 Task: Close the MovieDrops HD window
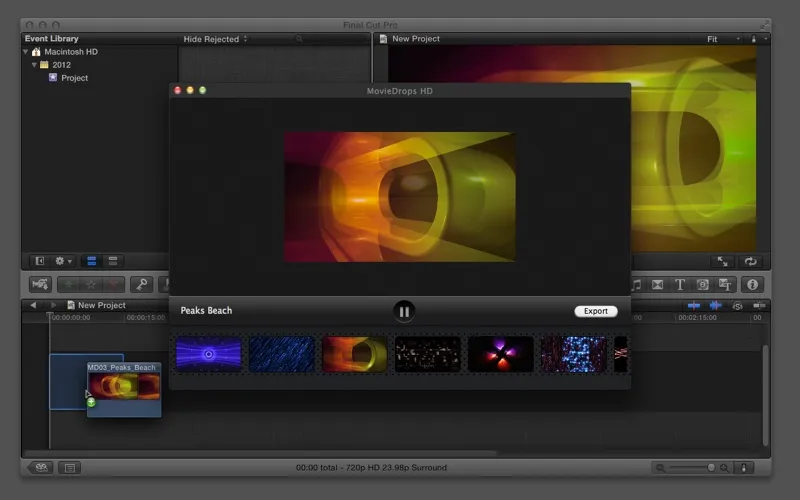coord(178,90)
